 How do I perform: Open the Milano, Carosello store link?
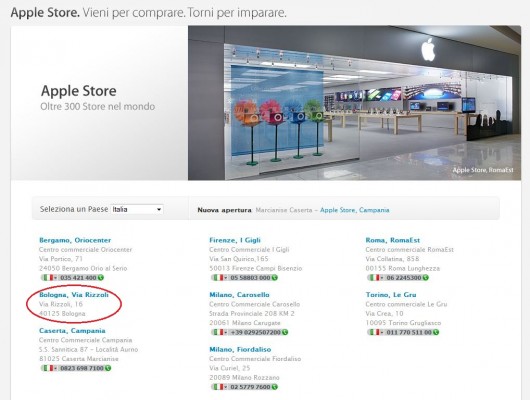click(239, 295)
